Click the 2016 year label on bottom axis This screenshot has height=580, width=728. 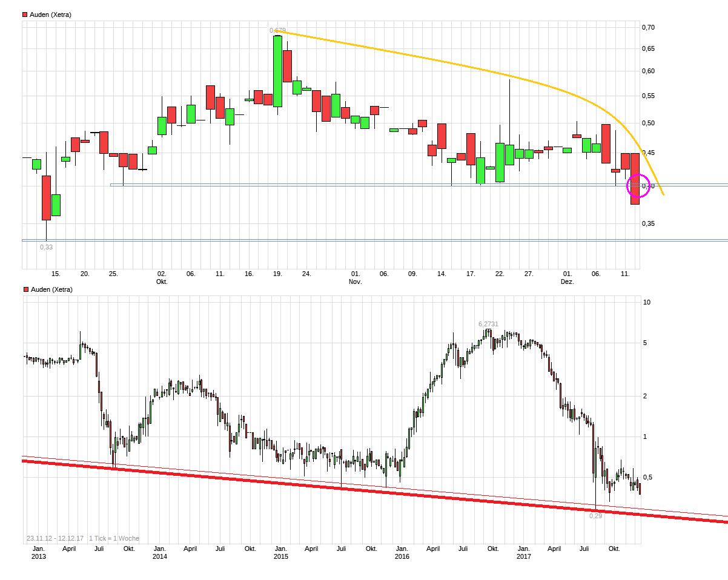402,556
